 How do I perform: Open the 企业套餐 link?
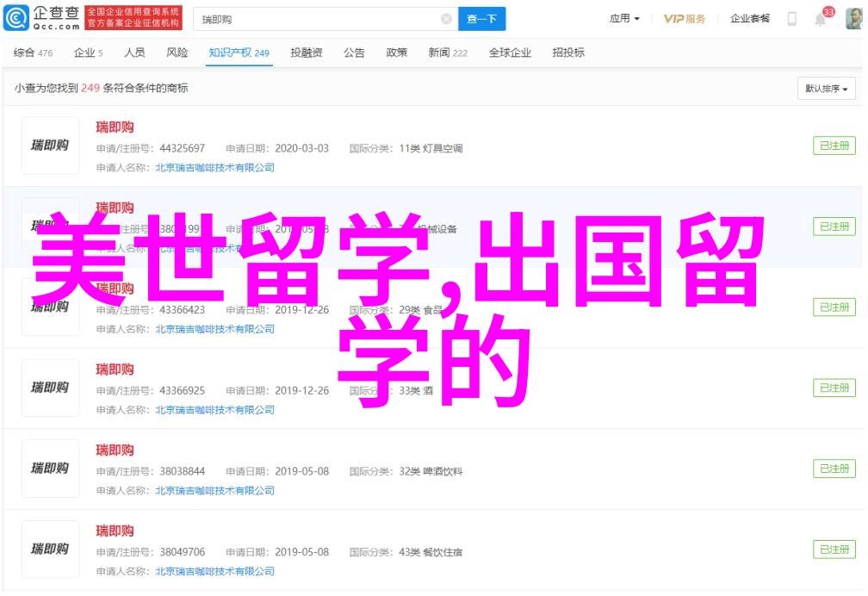point(749,19)
